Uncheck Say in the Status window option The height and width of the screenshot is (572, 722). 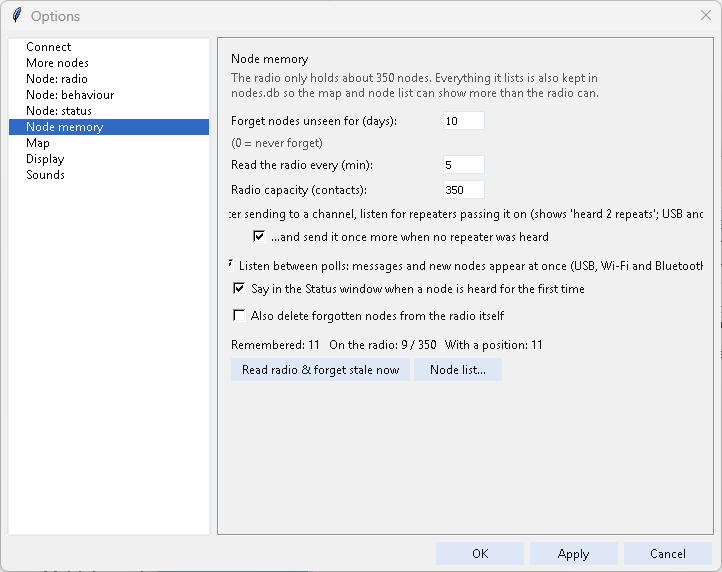coord(239,289)
